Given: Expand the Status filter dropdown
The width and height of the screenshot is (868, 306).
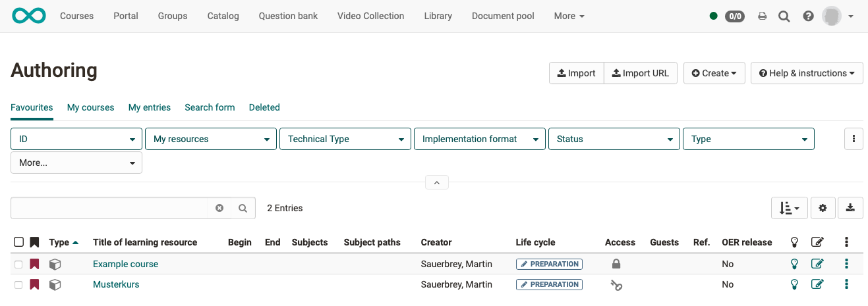Looking at the screenshot, I should click(614, 139).
